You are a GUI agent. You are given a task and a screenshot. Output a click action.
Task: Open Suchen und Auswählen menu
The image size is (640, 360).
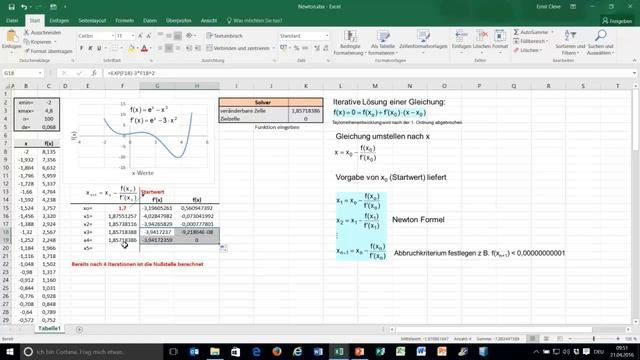click(600, 42)
